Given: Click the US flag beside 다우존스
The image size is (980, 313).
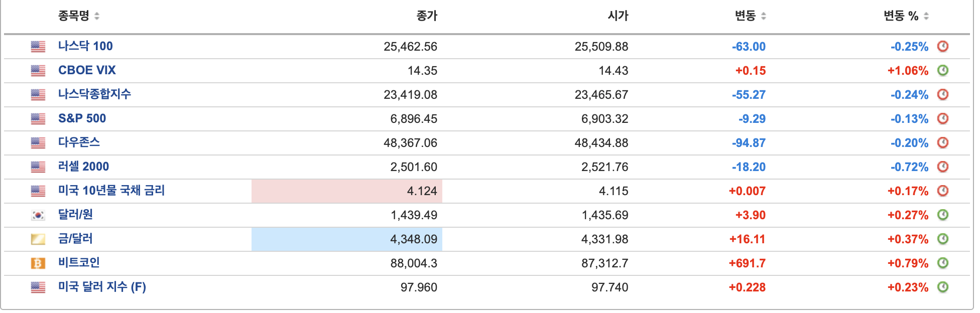Looking at the screenshot, I should (x=38, y=143).
